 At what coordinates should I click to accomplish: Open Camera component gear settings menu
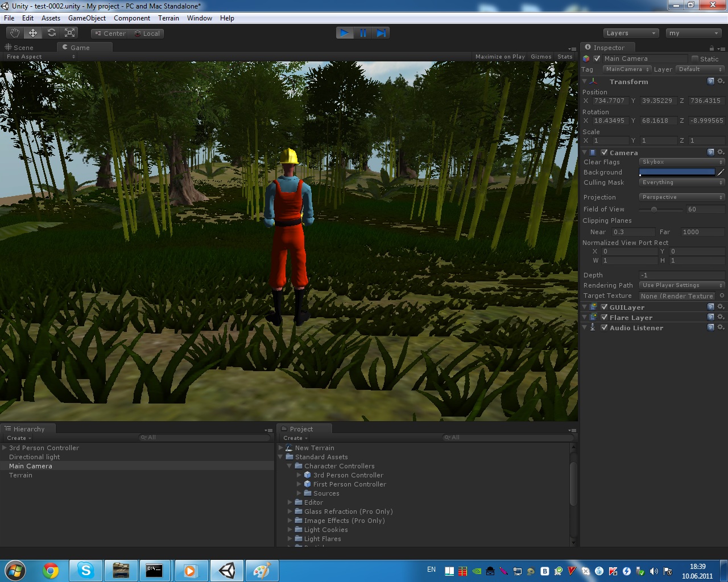tap(721, 152)
